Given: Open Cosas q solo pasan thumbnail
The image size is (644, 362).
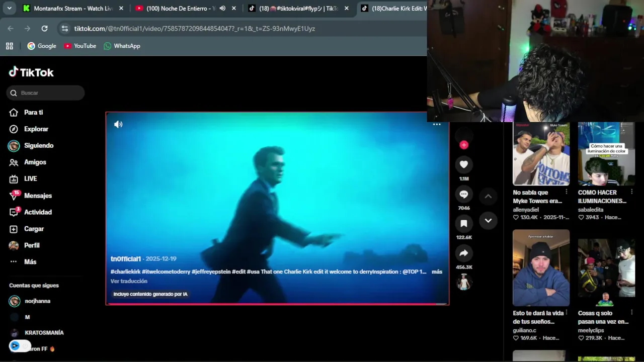Looking at the screenshot, I should point(606,268).
